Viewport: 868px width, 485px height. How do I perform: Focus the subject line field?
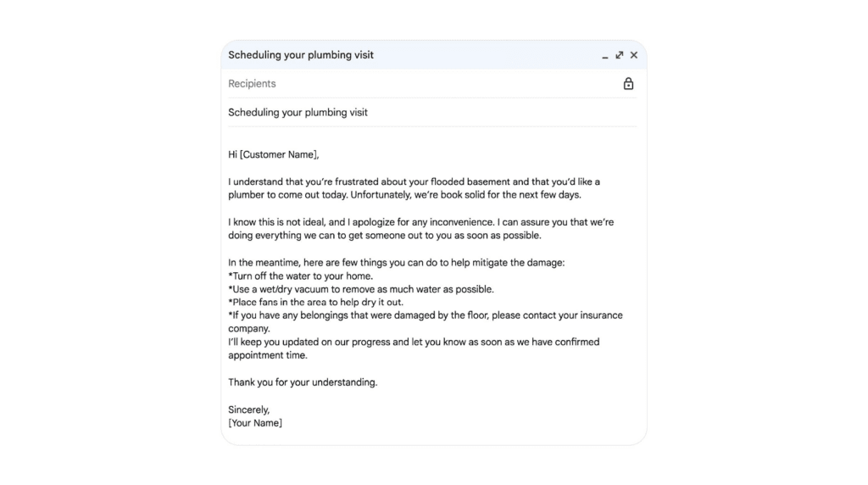pos(381,112)
